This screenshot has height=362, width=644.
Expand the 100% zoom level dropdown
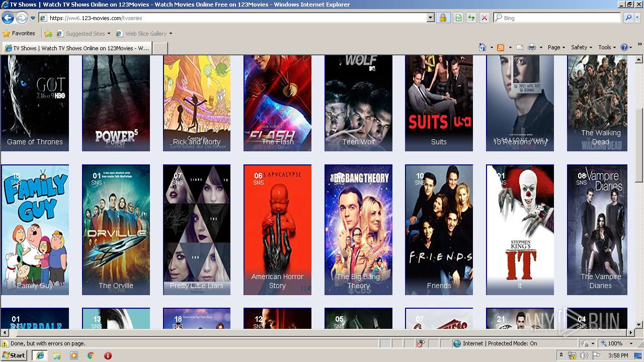point(631,343)
